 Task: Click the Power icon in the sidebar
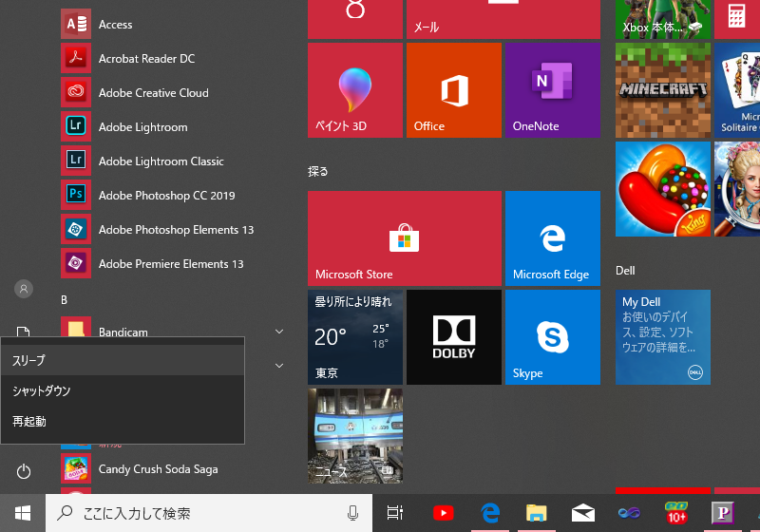click(x=23, y=471)
